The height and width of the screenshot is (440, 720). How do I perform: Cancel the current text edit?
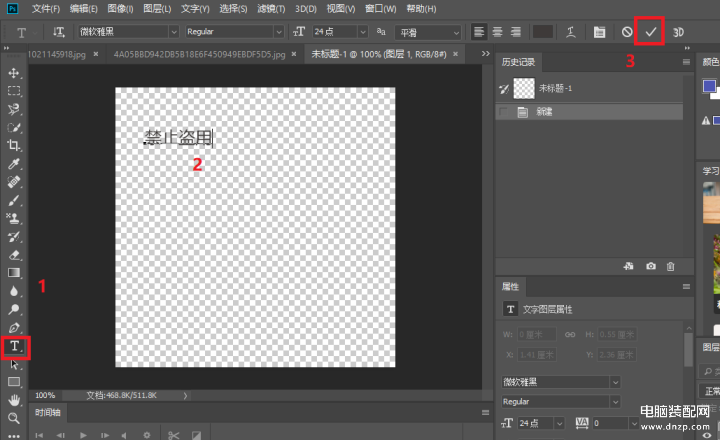627,32
